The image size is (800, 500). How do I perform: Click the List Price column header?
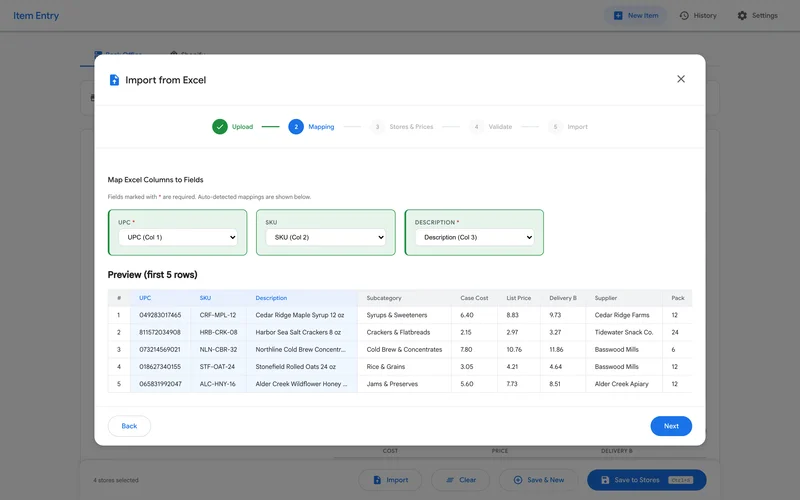pyautogui.click(x=518, y=298)
